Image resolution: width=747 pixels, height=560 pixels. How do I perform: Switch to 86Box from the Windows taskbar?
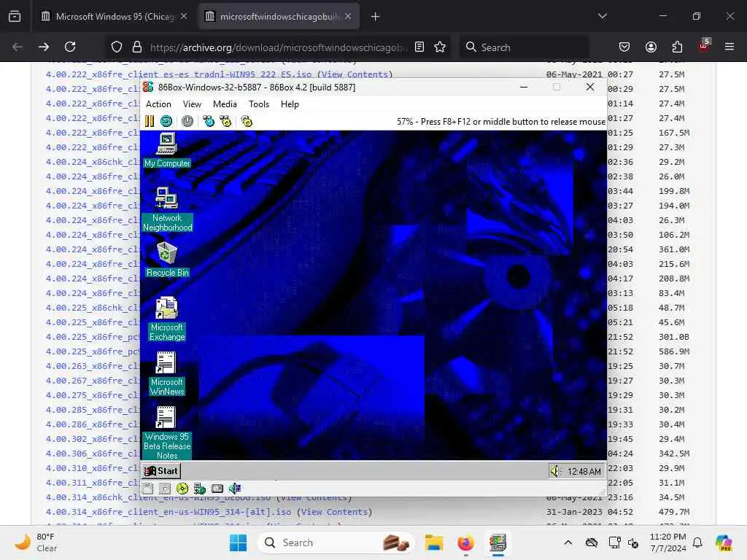[498, 542]
